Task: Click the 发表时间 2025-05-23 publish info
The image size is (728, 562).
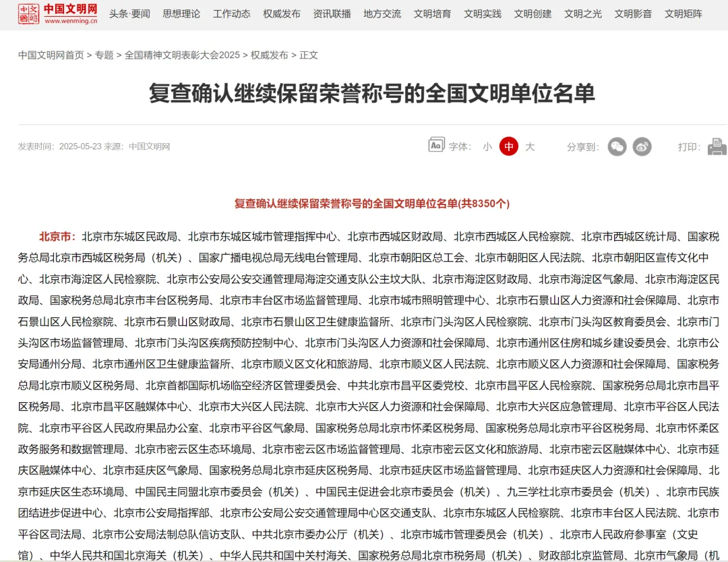Action: click(x=59, y=146)
